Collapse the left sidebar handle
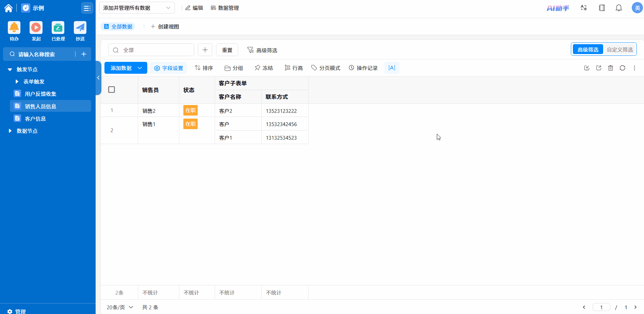Screen dimensions: 644x314 (98, 78)
